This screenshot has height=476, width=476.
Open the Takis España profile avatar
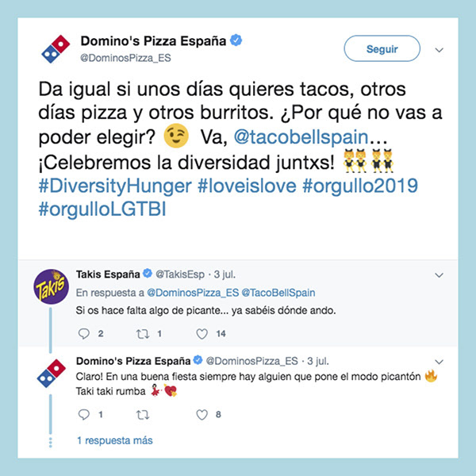[x=51, y=286]
